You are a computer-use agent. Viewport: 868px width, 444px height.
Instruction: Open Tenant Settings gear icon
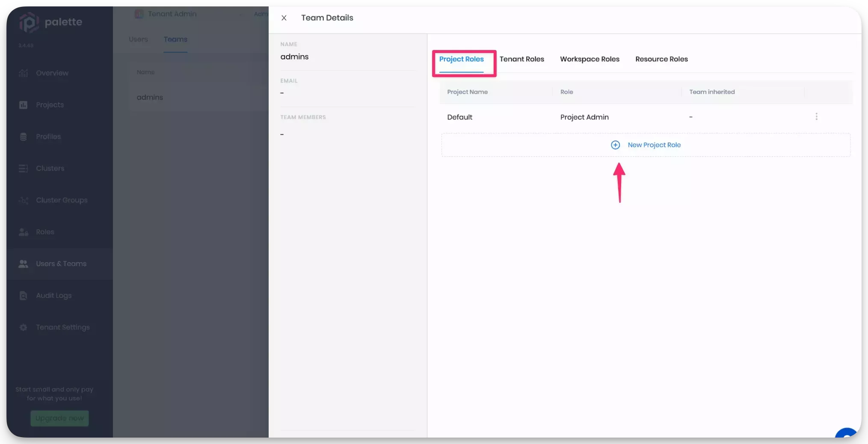tap(24, 328)
